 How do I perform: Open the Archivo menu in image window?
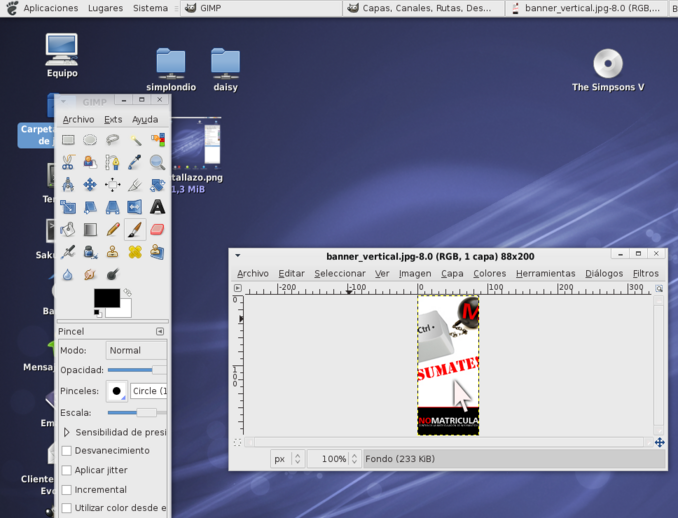pyautogui.click(x=253, y=273)
